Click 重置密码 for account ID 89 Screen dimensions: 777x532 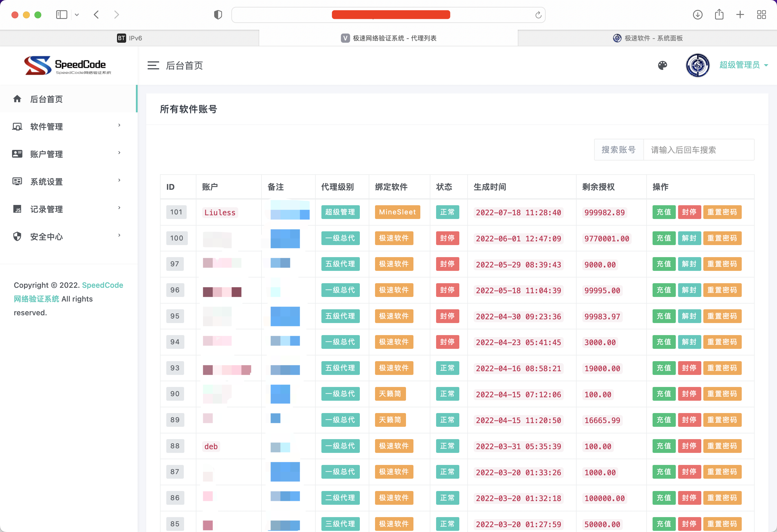click(722, 420)
